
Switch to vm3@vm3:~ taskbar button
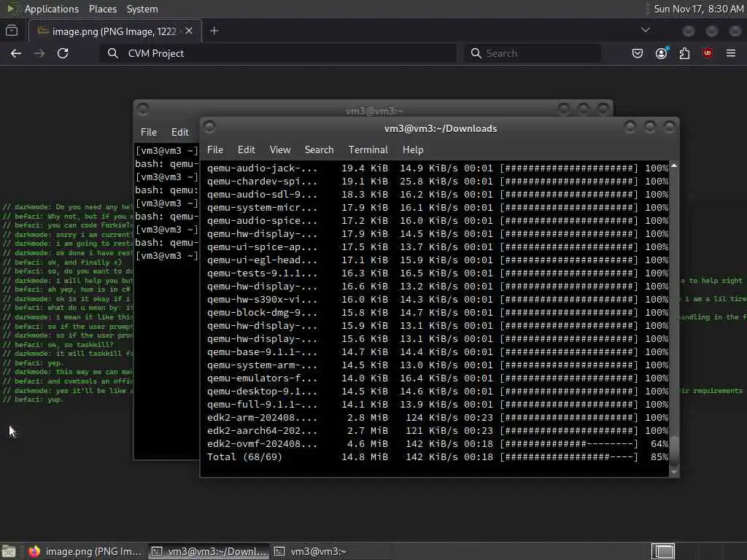(x=331, y=551)
